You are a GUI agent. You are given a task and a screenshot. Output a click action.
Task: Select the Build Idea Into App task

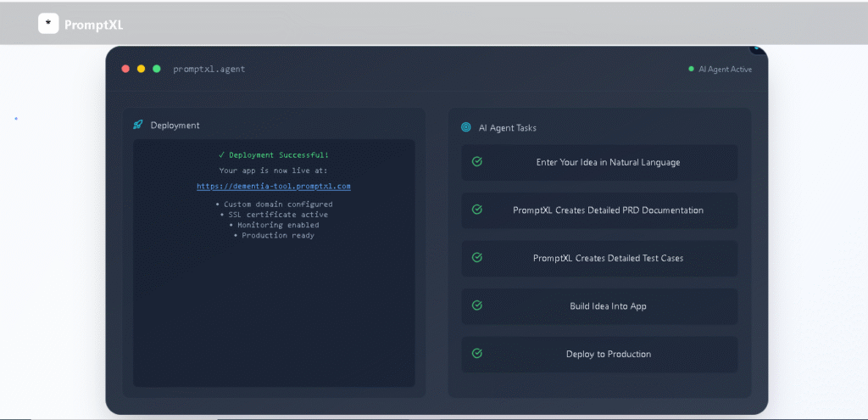599,305
